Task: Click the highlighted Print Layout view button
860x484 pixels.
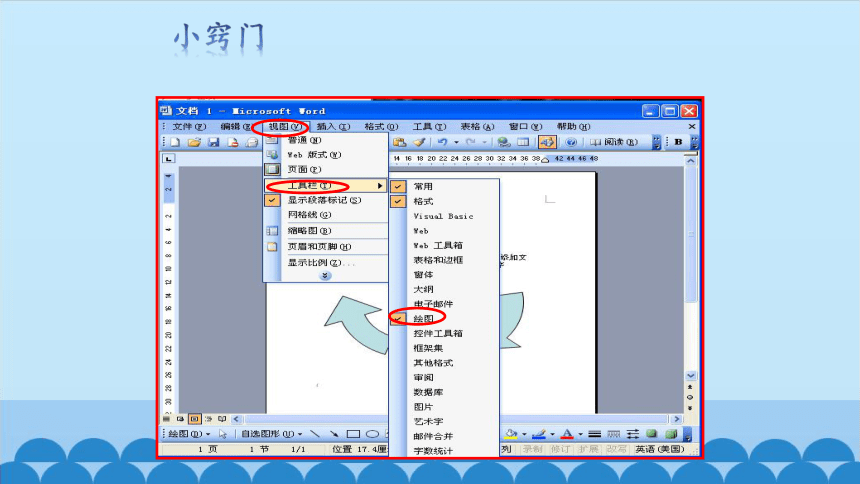Action: (x=194, y=419)
